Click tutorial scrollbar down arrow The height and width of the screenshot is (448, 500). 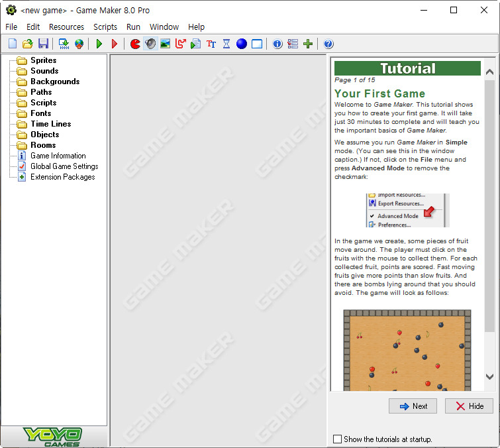point(489,376)
